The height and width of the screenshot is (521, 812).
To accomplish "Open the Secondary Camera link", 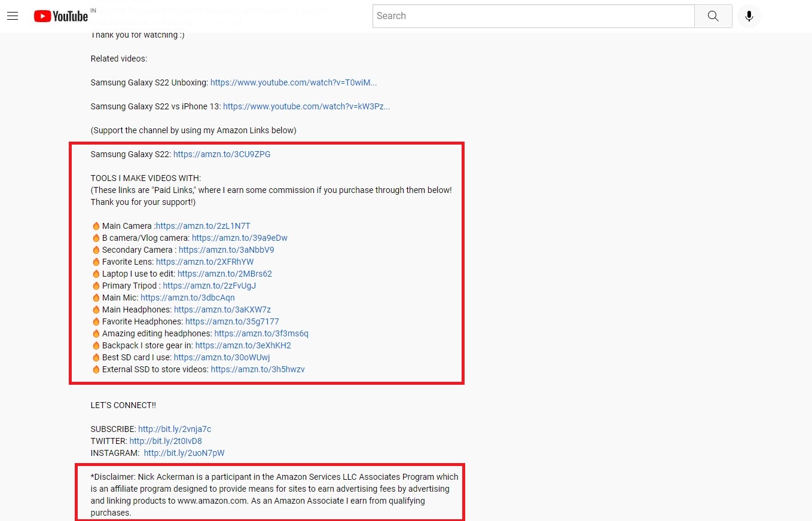I will (x=227, y=250).
